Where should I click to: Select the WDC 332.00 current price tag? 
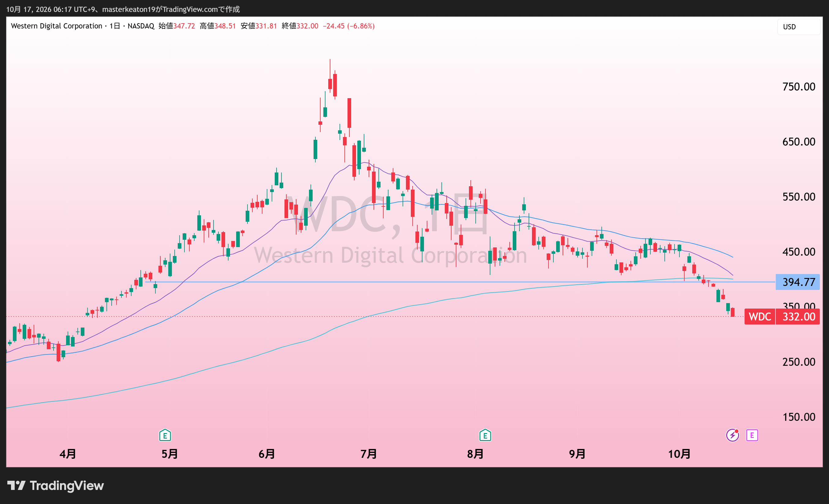[782, 317]
